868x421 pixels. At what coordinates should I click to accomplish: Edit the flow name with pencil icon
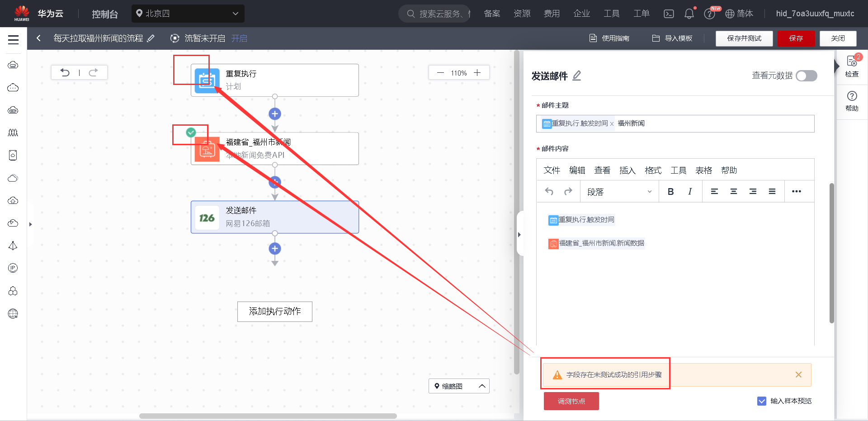(x=151, y=38)
